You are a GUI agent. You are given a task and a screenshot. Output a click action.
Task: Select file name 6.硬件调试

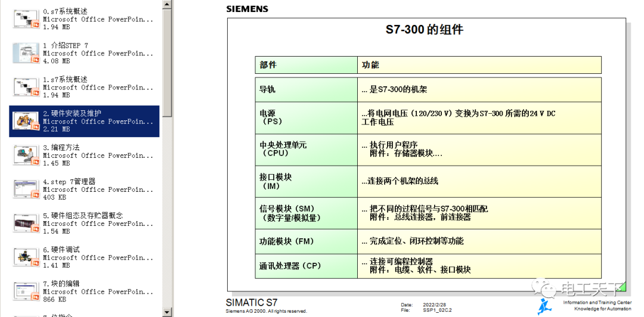(x=61, y=250)
